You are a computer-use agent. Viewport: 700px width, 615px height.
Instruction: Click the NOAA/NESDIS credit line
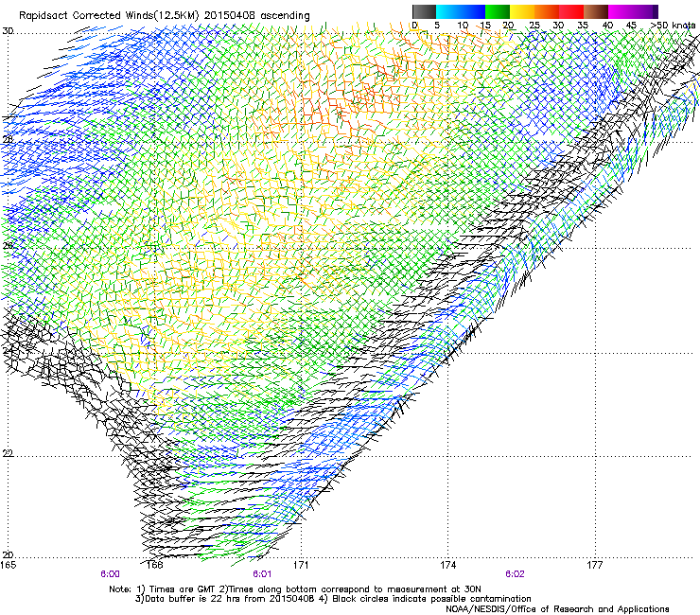coord(557,609)
